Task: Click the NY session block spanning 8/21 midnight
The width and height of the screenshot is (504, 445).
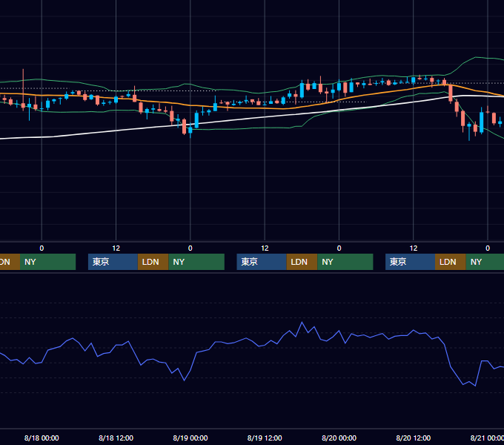Action: pos(485,262)
